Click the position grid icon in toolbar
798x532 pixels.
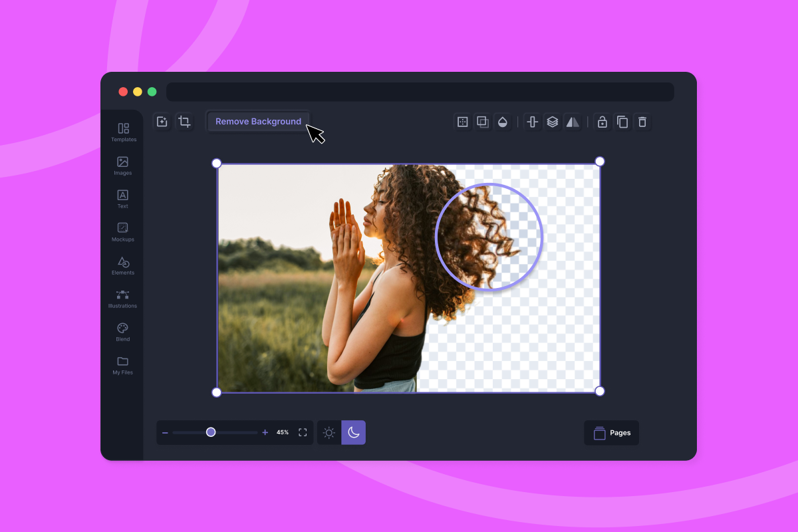(x=463, y=122)
